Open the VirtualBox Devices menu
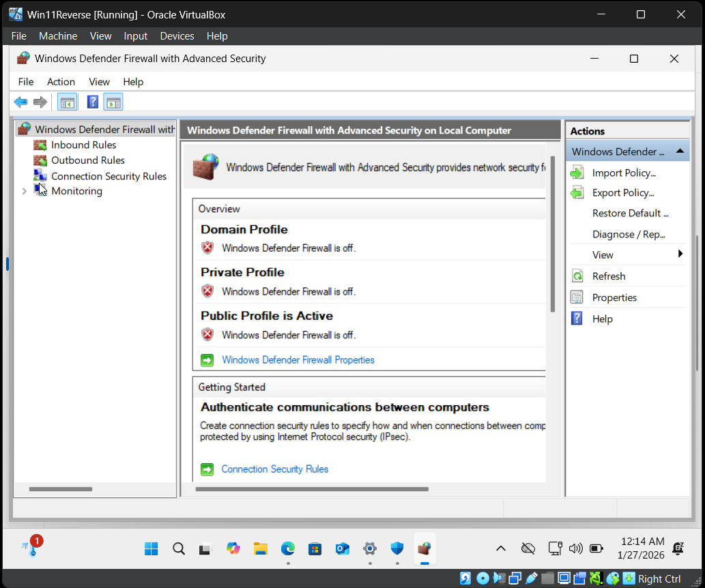 pos(177,36)
